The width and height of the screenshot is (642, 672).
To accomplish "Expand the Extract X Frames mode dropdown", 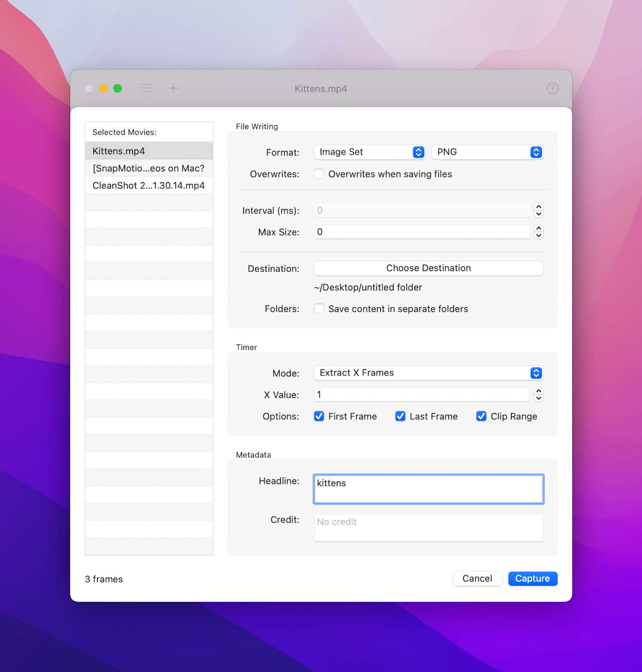I will click(x=428, y=373).
